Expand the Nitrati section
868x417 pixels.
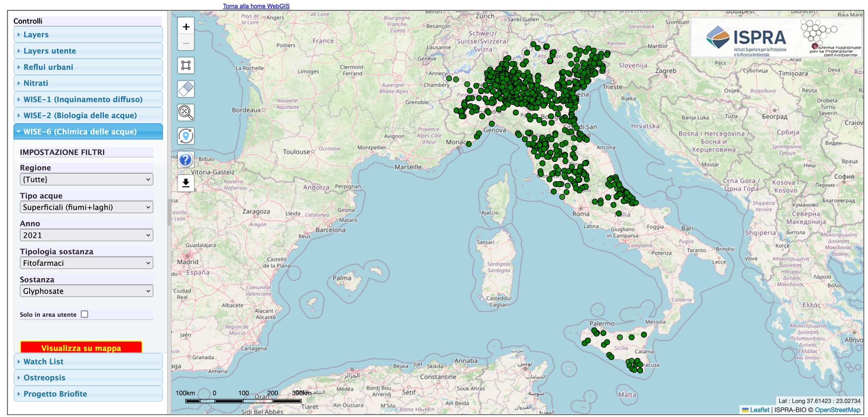(x=88, y=83)
